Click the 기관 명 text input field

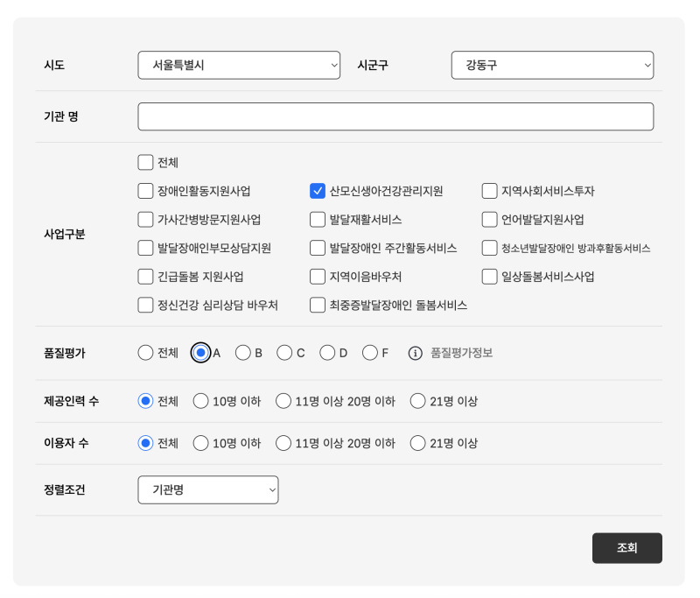(x=395, y=116)
